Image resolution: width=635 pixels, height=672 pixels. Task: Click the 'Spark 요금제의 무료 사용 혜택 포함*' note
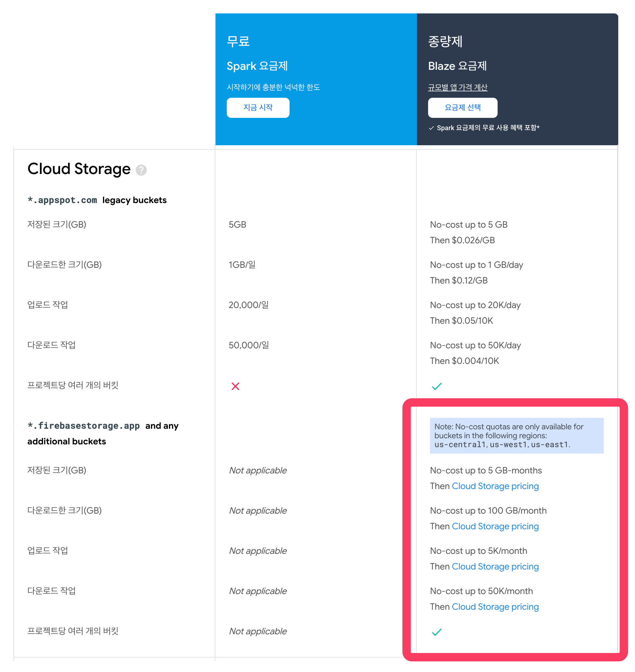coord(488,128)
